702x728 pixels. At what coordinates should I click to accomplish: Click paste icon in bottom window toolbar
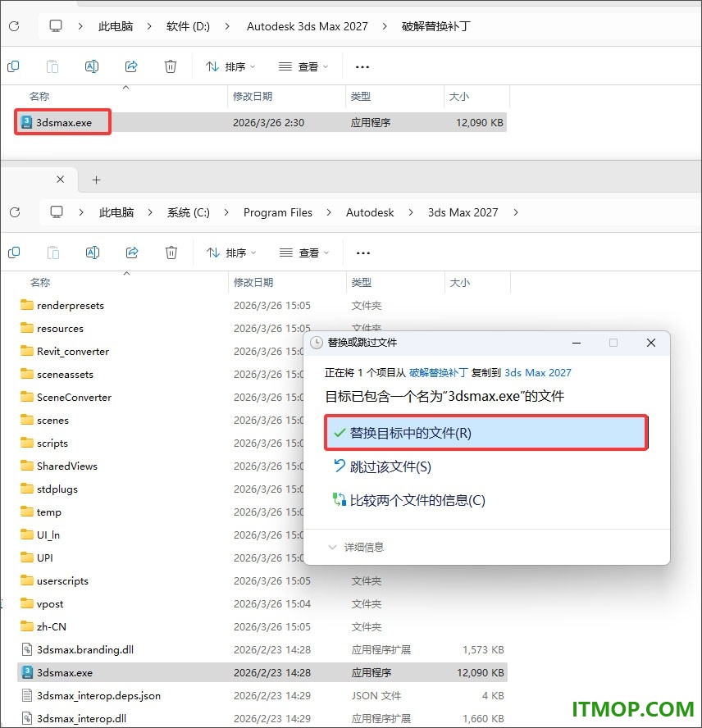tap(53, 253)
